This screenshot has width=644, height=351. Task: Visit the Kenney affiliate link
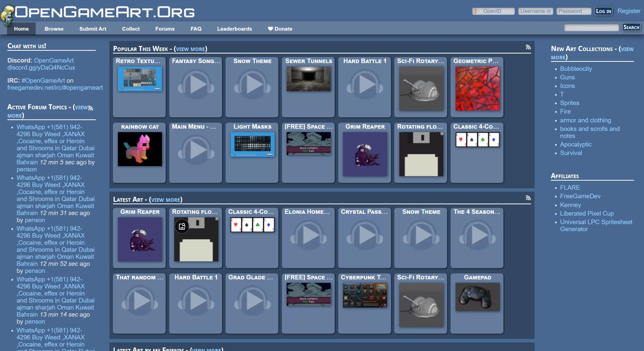(570, 205)
